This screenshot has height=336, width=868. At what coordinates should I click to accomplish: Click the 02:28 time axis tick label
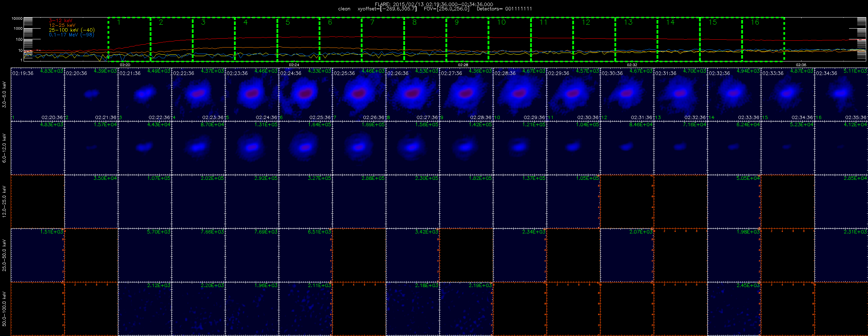[x=463, y=65]
